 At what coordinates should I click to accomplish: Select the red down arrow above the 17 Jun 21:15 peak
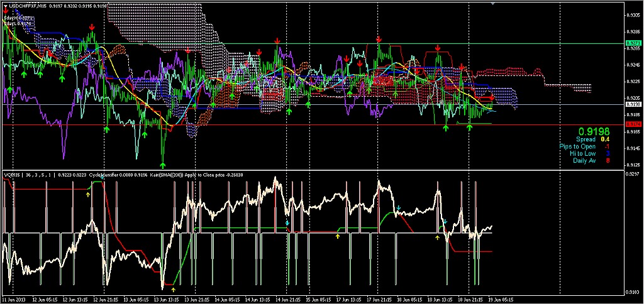[379, 40]
